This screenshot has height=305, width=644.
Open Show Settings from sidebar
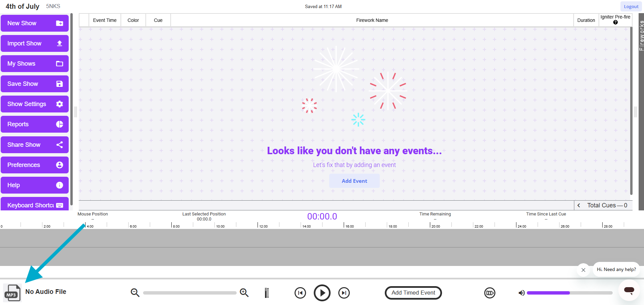pos(35,104)
